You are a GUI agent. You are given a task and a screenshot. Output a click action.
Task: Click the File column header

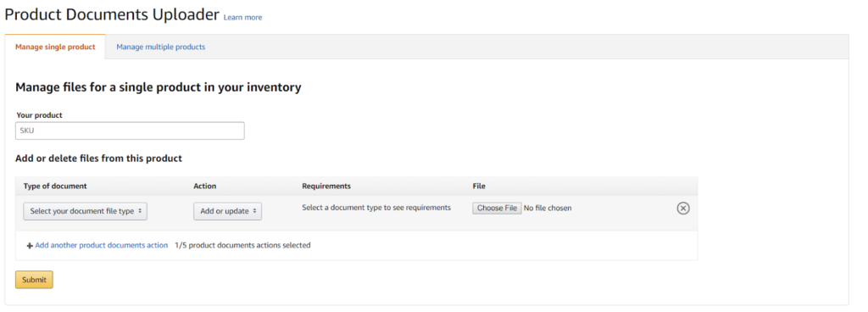click(479, 186)
